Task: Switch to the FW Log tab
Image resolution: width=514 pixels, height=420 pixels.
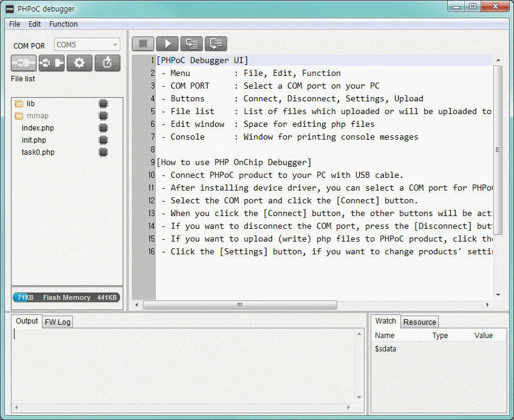Action: click(57, 322)
